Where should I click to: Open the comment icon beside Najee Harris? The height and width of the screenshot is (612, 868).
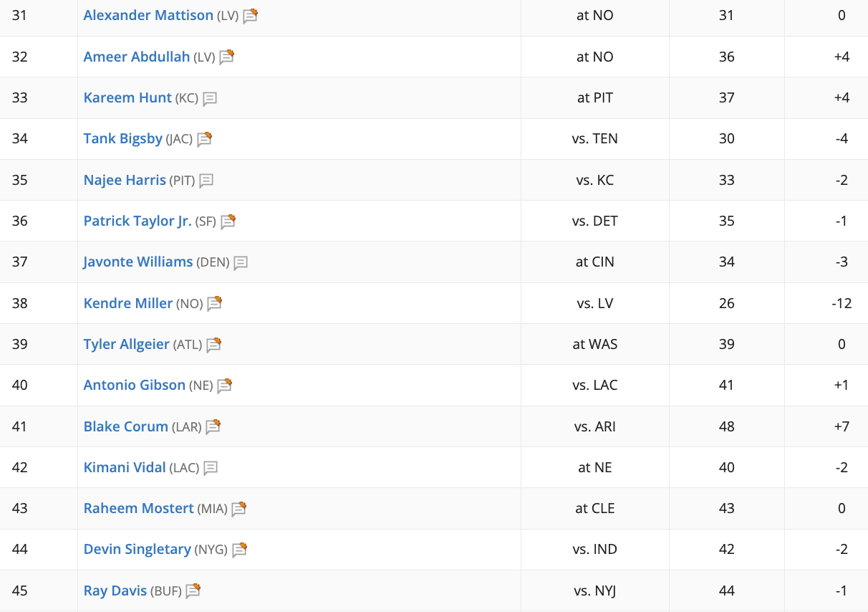(x=206, y=181)
